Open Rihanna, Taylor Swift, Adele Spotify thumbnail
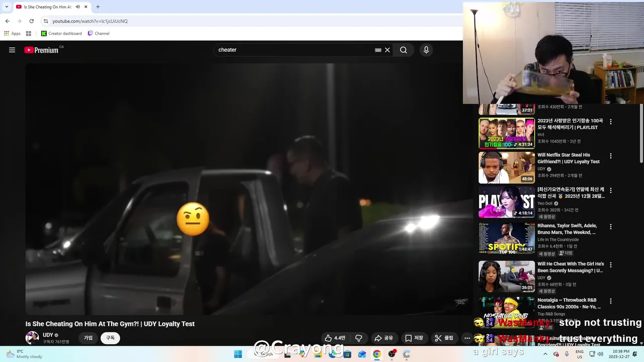 tap(507, 238)
